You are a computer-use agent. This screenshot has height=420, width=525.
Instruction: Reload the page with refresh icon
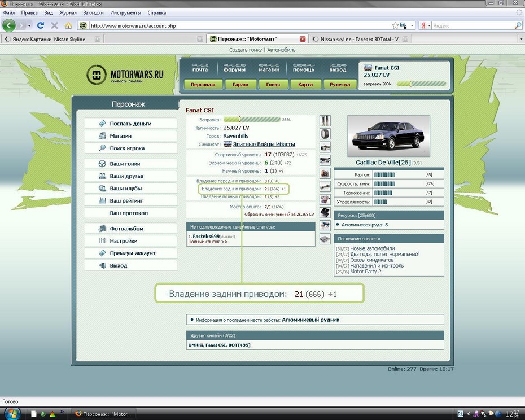(x=41, y=25)
